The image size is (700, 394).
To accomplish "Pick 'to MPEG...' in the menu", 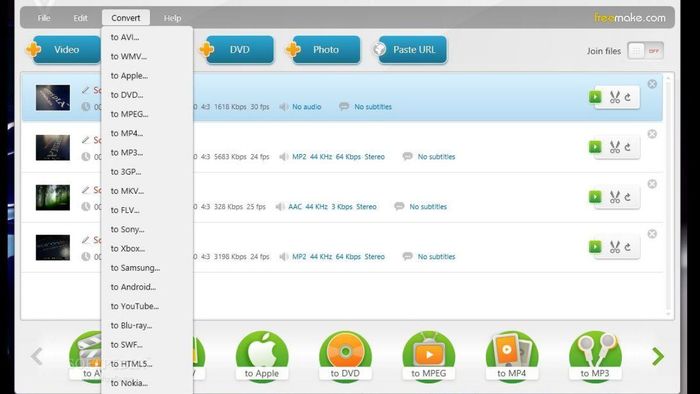I will click(147, 114).
